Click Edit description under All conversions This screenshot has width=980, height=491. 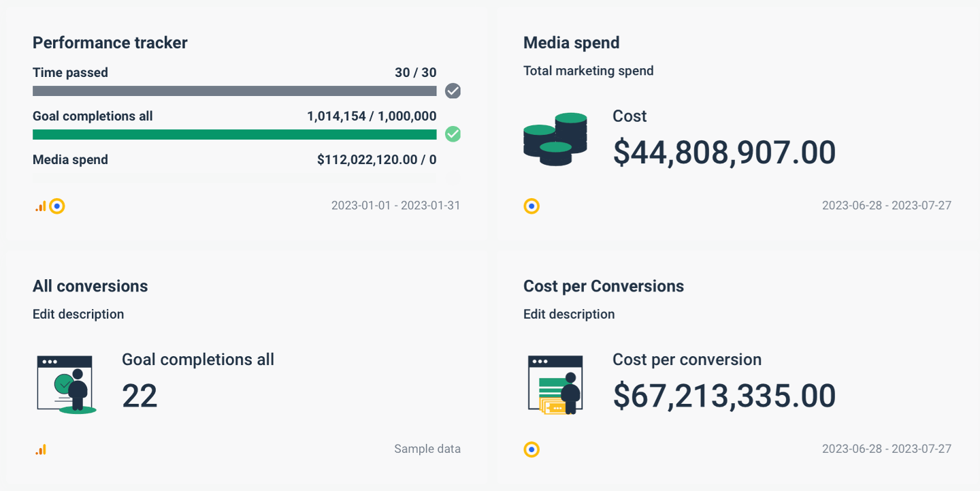tap(78, 314)
